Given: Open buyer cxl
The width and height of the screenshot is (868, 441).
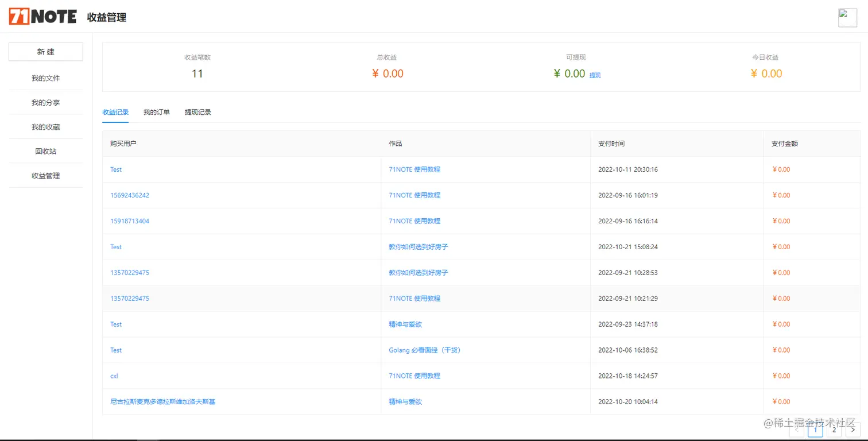Looking at the screenshot, I should (x=114, y=376).
